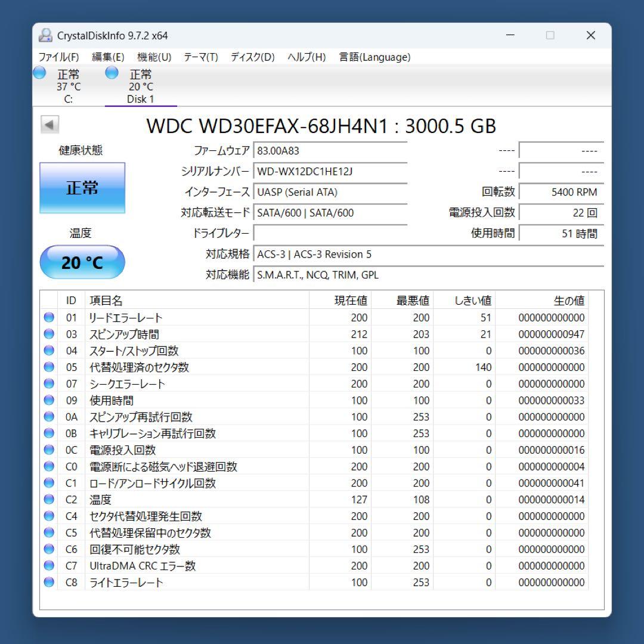
Task: Click the 20 °C temperature button
Action: [82, 262]
